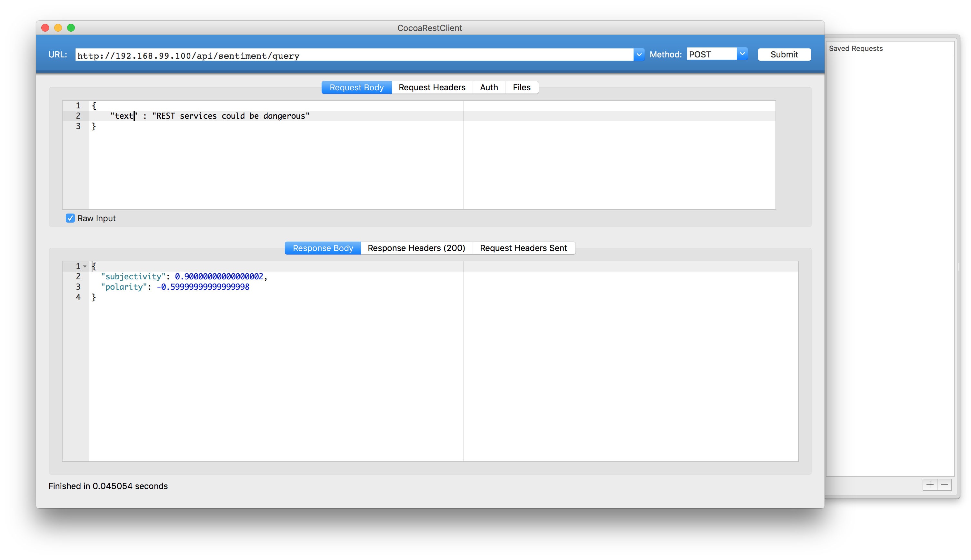This screenshot has width=971, height=560.
Task: Open the Auth tab
Action: 488,87
